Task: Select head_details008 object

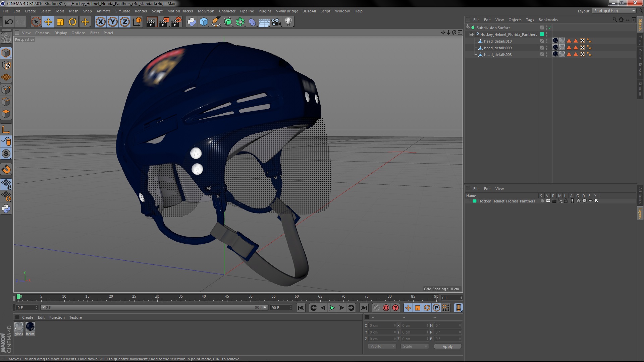Action: [497, 55]
